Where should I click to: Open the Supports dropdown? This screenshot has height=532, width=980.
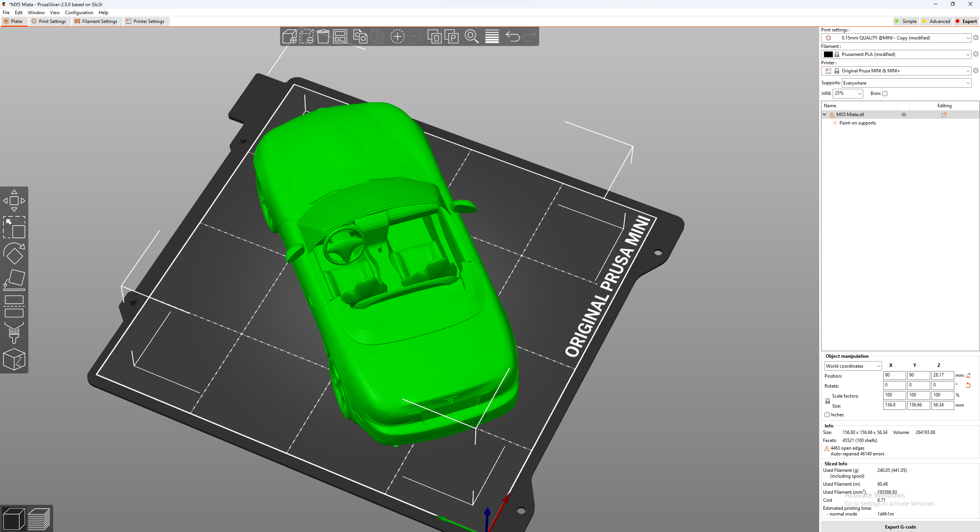tap(906, 83)
